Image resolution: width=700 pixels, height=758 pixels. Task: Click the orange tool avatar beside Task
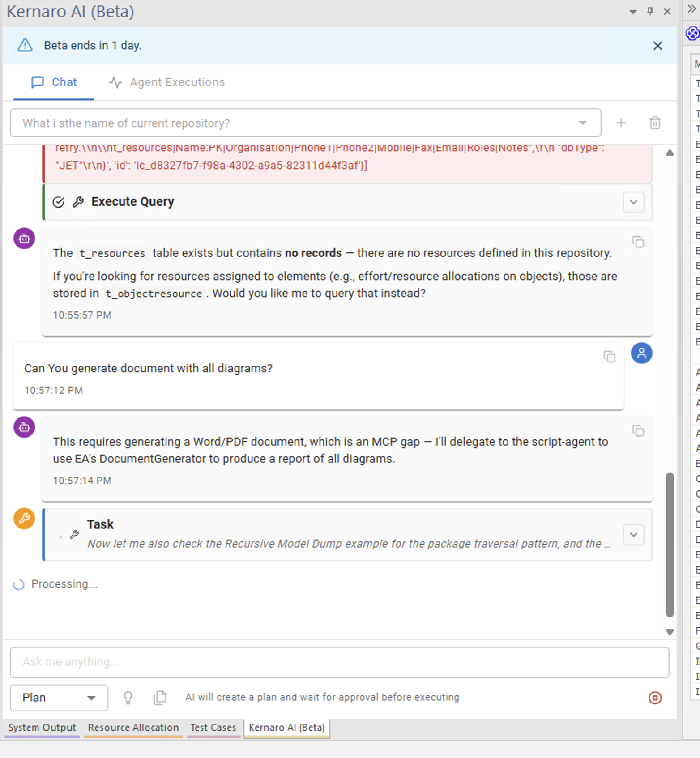24,519
